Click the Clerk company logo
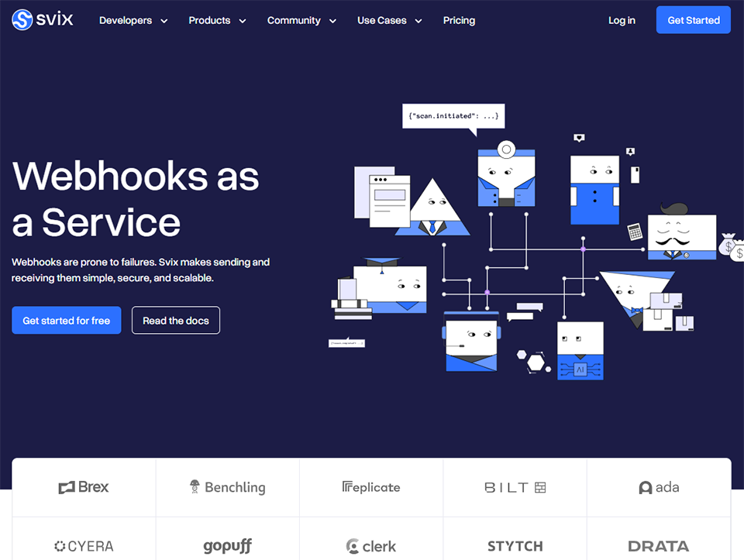Image resolution: width=744 pixels, height=560 pixels. tap(370, 546)
